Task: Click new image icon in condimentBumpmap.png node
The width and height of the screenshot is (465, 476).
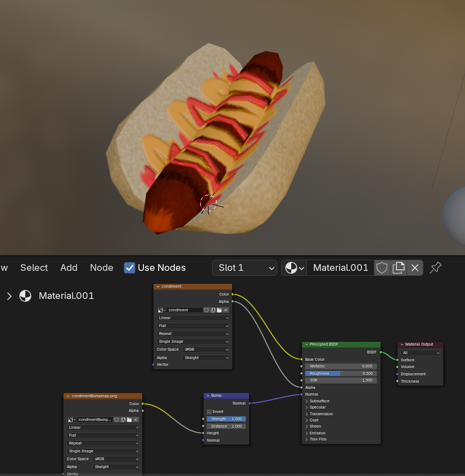Action: (123, 420)
